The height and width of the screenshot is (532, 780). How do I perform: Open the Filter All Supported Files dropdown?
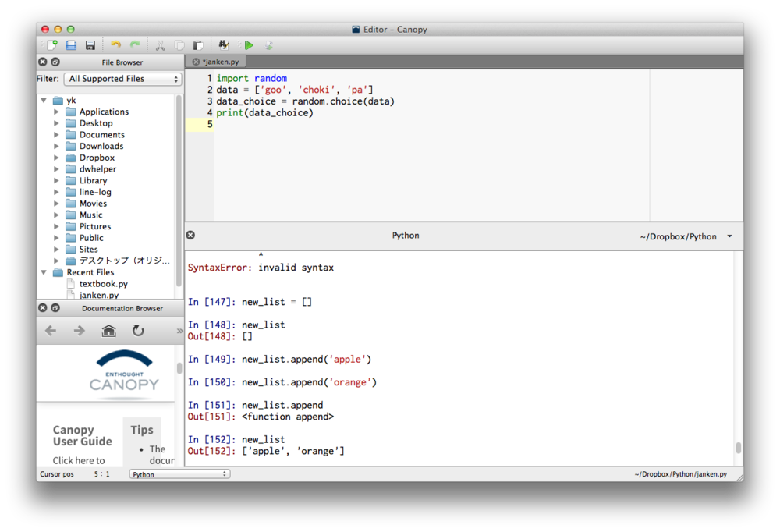tap(122, 79)
